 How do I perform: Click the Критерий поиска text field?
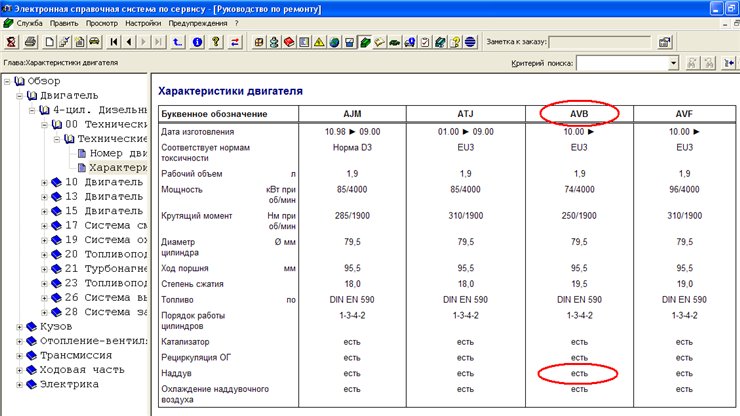click(x=622, y=63)
